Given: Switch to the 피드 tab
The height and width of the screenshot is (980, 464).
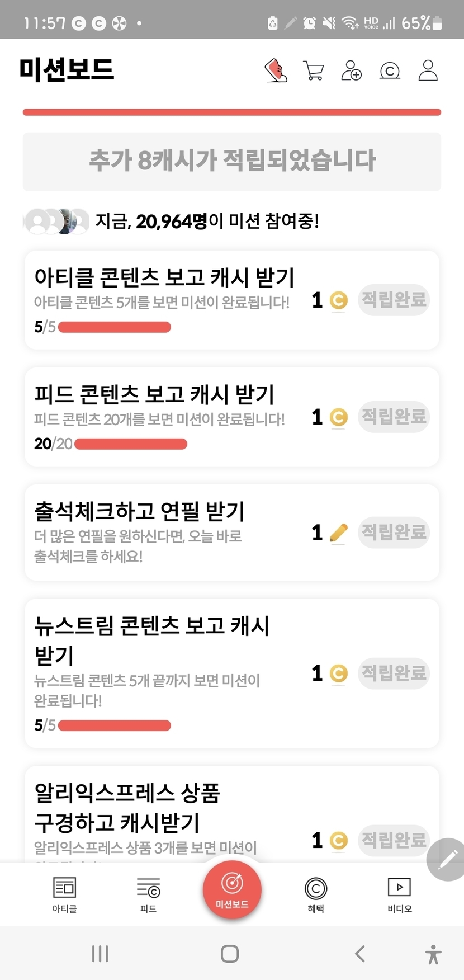Looking at the screenshot, I should click(148, 894).
